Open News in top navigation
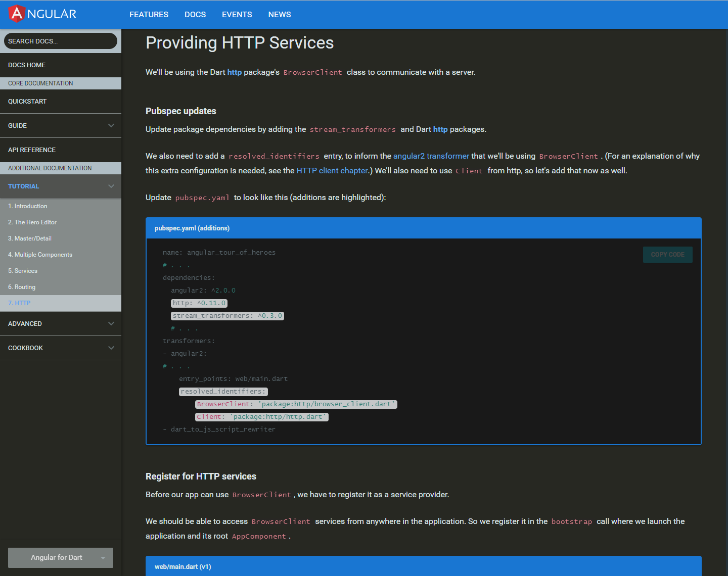This screenshot has width=728, height=576. 280,15
